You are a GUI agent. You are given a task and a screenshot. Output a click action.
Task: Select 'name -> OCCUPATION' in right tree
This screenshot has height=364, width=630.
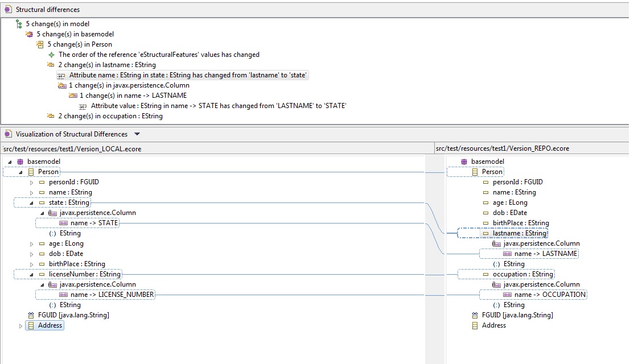pos(549,295)
